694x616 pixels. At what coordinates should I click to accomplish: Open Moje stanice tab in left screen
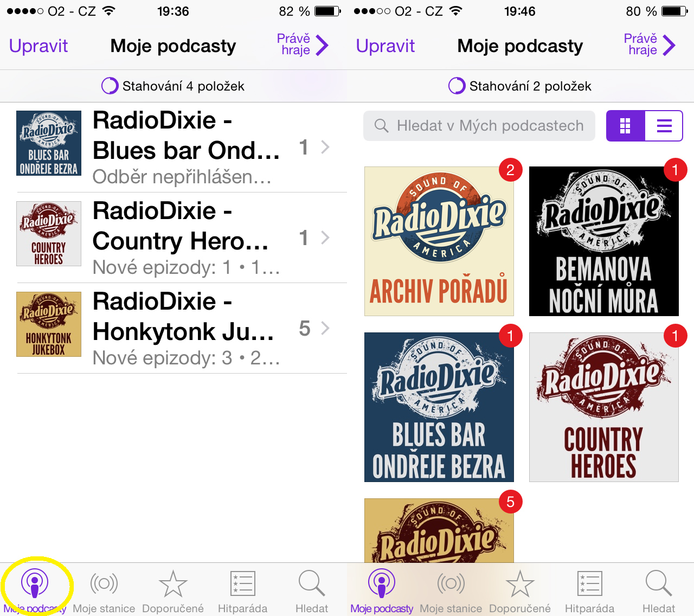click(104, 592)
